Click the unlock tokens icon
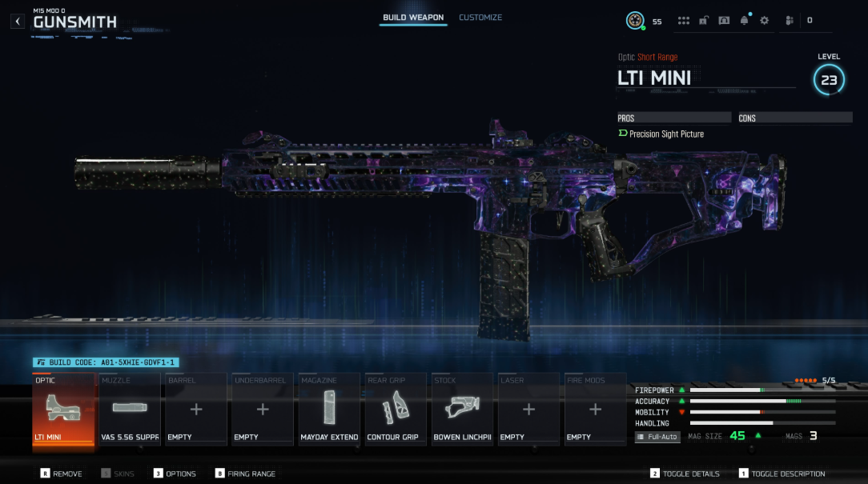The height and width of the screenshot is (484, 868). point(704,21)
